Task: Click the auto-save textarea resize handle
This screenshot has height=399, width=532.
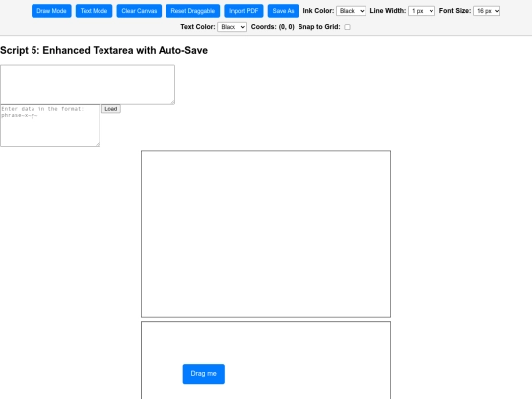Action: (x=172, y=102)
